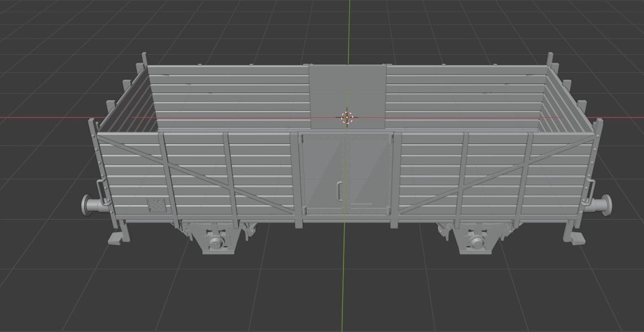Viewport: 644px width, 332px height.
Task: Select the left footstep below the wagon corner
Action: (x=116, y=238)
